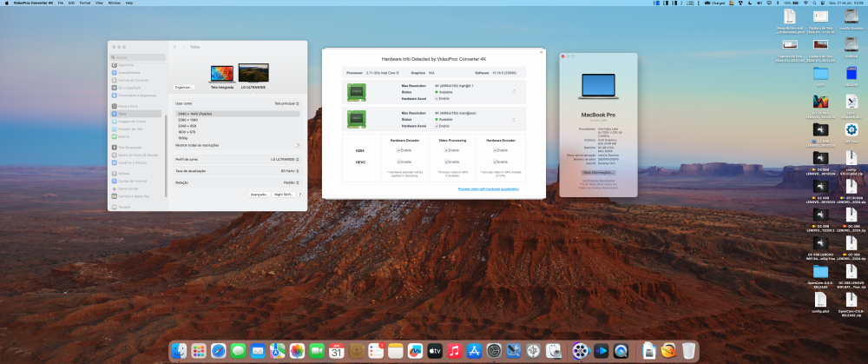Open the Usar como Tela principal dropdown

tap(286, 103)
